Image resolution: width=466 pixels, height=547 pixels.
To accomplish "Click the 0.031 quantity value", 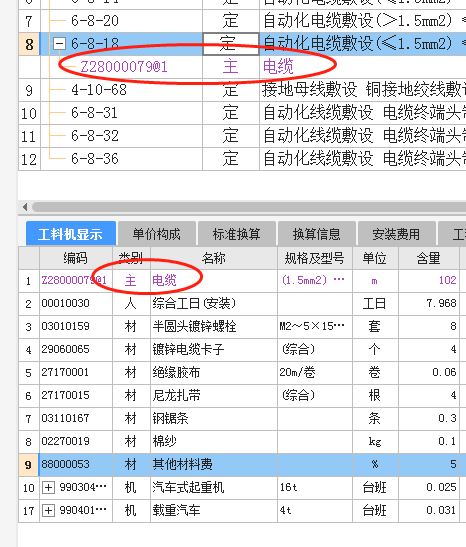I will 442,511.
